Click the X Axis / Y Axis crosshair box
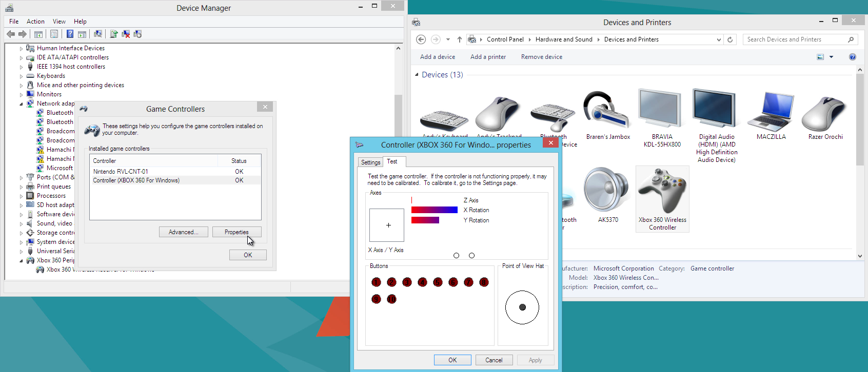The height and width of the screenshot is (372, 868). tap(387, 225)
